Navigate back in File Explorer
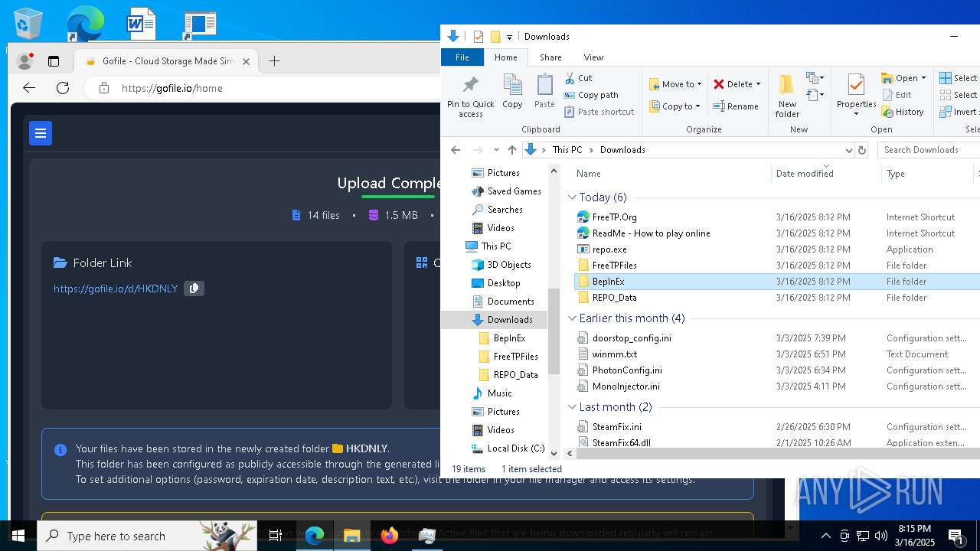Image resolution: width=980 pixels, height=551 pixels. click(456, 150)
